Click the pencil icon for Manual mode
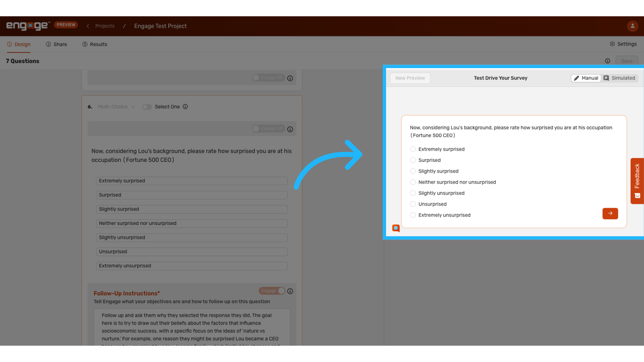Screen dimensions: 644x362 576,78
